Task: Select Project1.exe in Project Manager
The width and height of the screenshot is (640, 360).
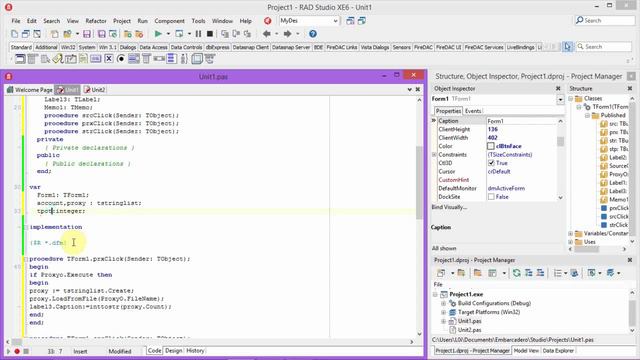Action: pyautogui.click(x=466, y=294)
